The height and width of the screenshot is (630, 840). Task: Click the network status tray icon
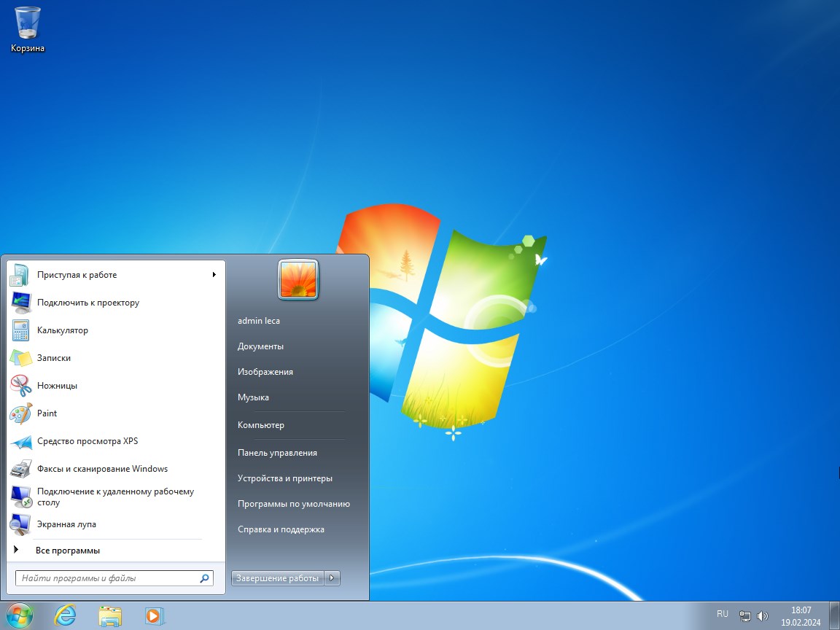coord(744,616)
